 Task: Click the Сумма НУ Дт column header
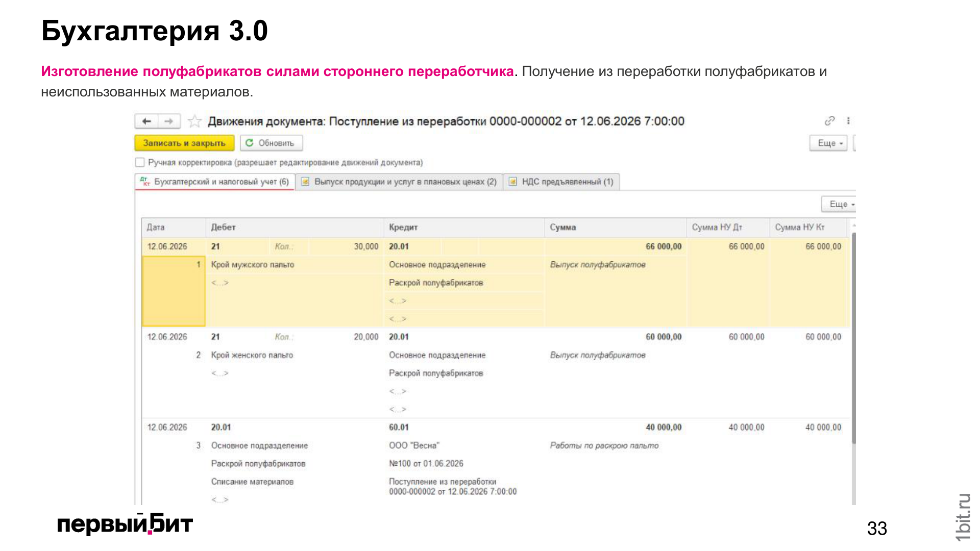point(728,228)
